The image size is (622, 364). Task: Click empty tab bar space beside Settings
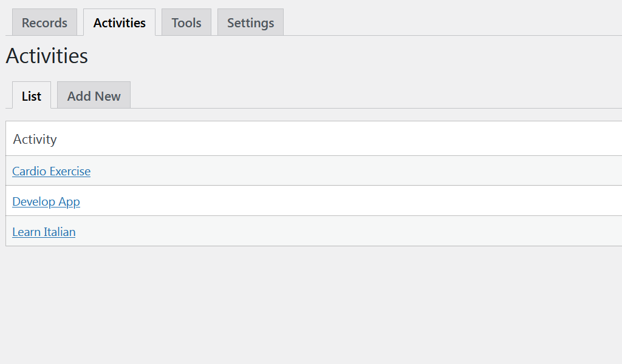click(452, 22)
